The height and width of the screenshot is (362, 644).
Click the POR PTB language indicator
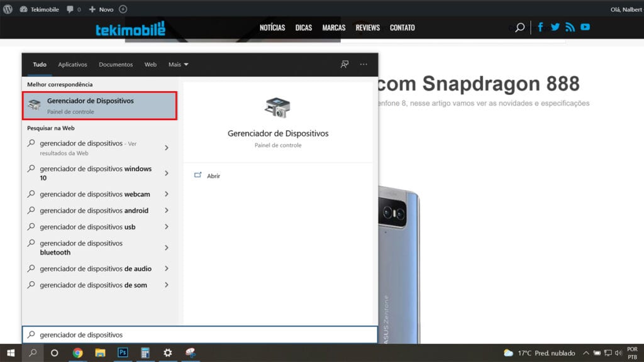point(632,353)
